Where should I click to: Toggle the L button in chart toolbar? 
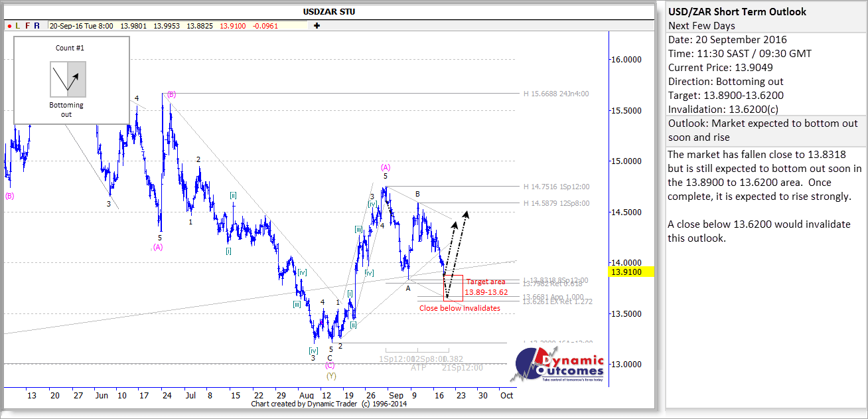(x=19, y=26)
